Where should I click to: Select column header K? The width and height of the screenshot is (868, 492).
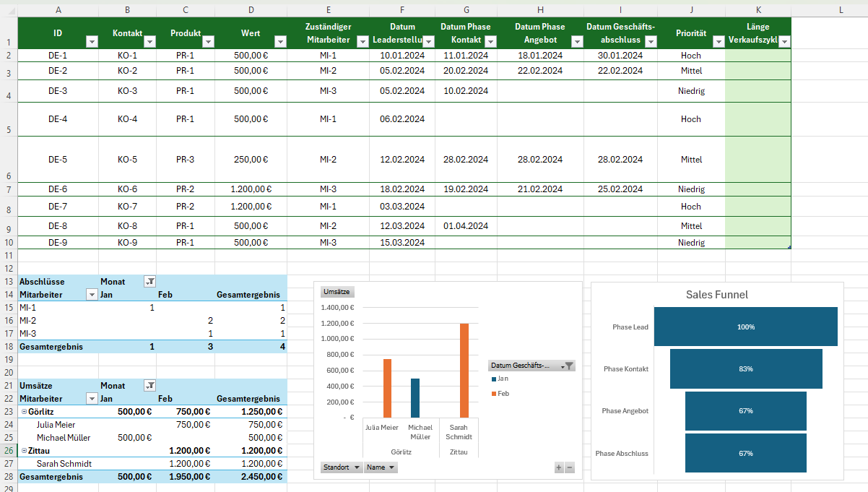(758, 9)
